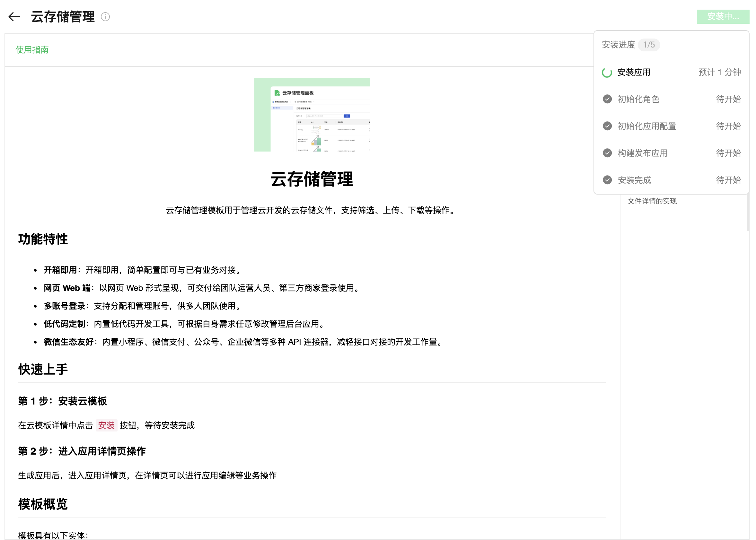Select 文件详情的实现 in the outline
Screen dimensions: 756x540
pos(652,201)
